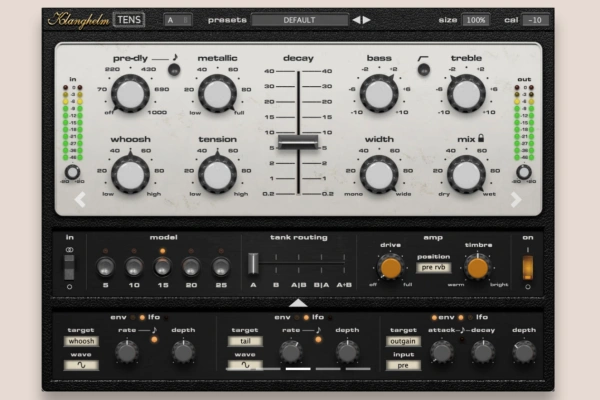Select spring model 15
The height and width of the screenshot is (400, 600).
[x=163, y=267]
